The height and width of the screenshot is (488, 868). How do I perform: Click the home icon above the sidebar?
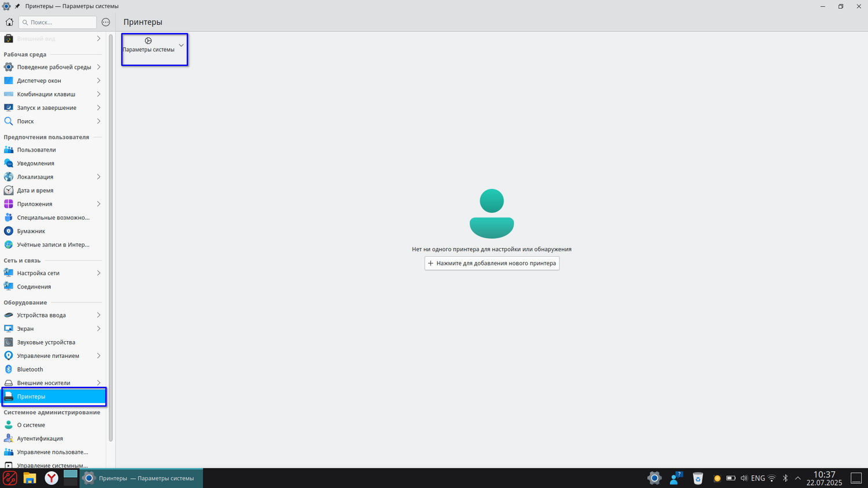click(x=9, y=22)
